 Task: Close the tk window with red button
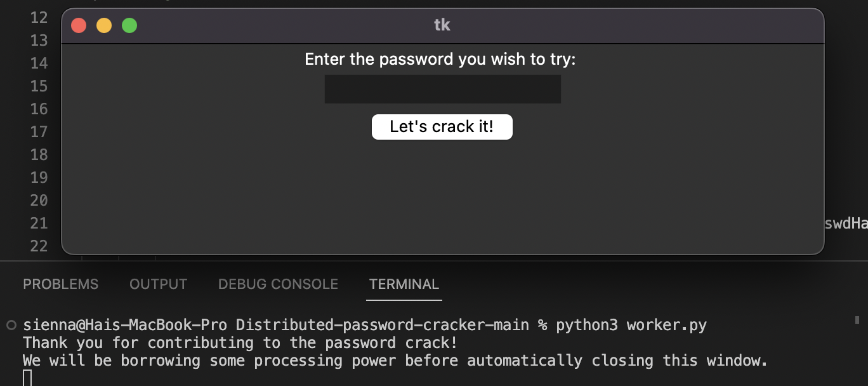coord(79,25)
